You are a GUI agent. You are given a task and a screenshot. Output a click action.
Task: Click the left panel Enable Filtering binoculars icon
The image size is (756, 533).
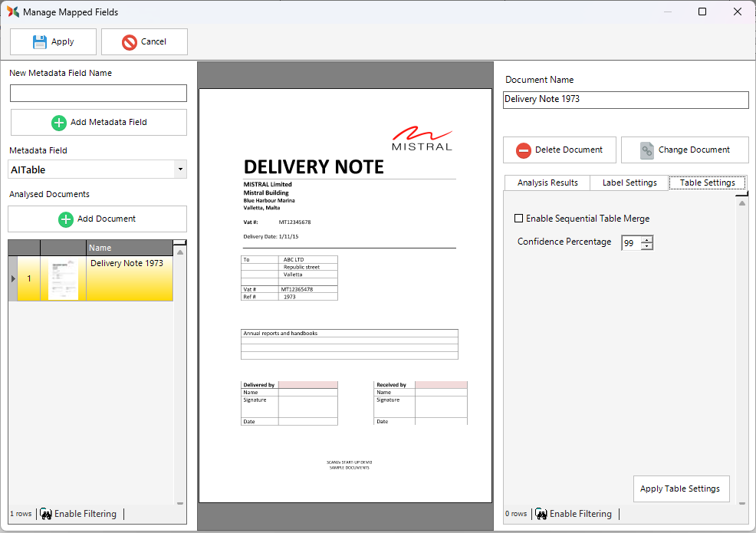(x=45, y=514)
